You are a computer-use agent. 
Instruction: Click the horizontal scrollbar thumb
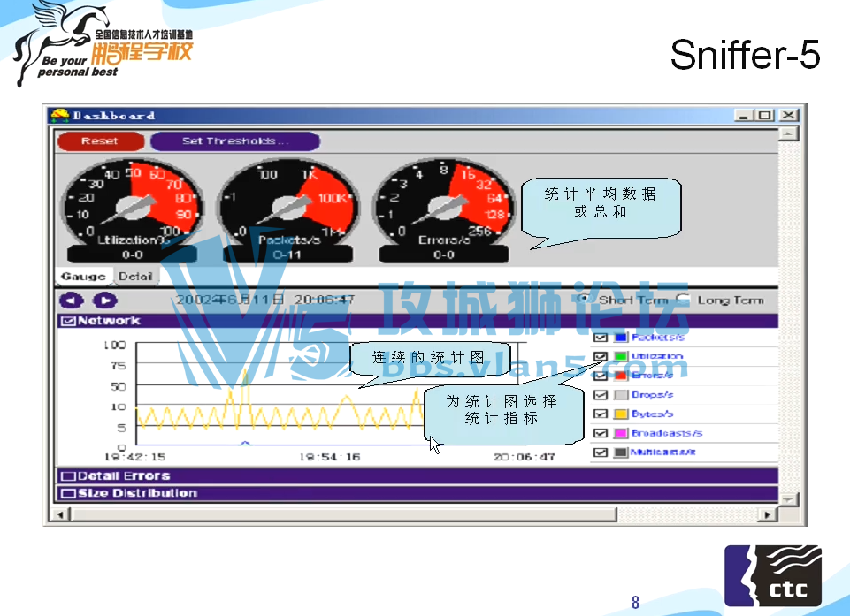coord(342,514)
